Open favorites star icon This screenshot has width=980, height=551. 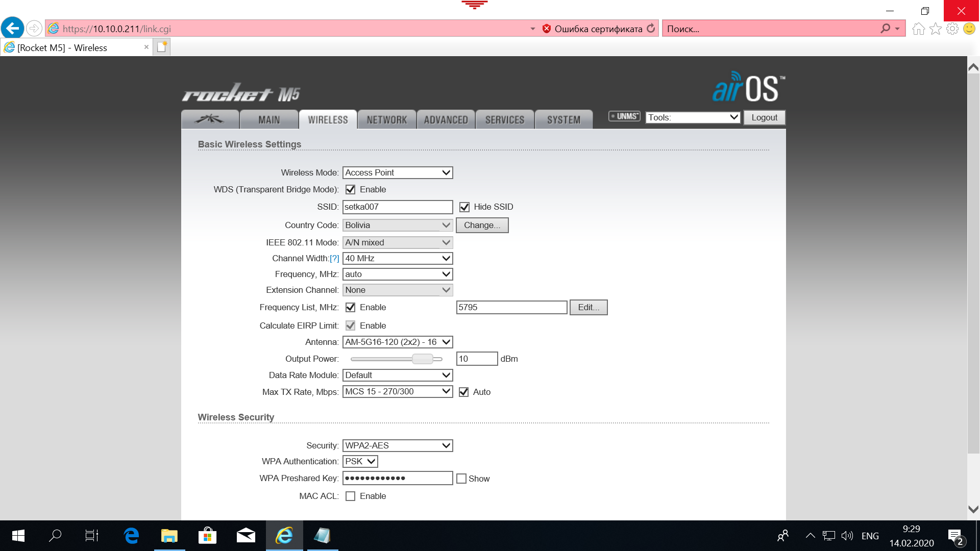(x=935, y=29)
